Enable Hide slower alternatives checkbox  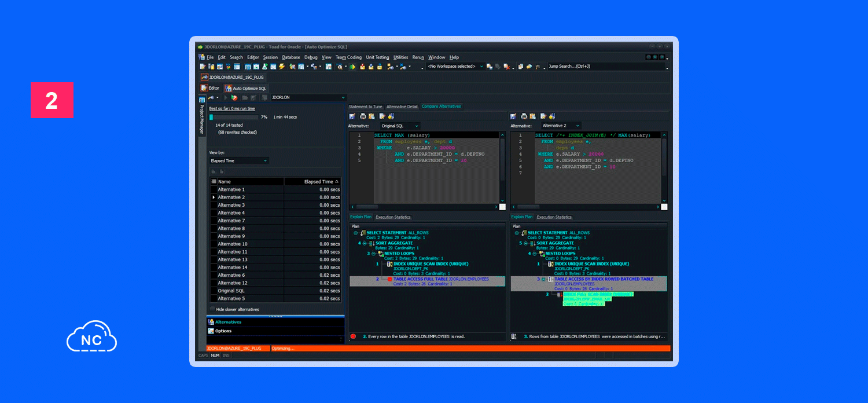[212, 309]
